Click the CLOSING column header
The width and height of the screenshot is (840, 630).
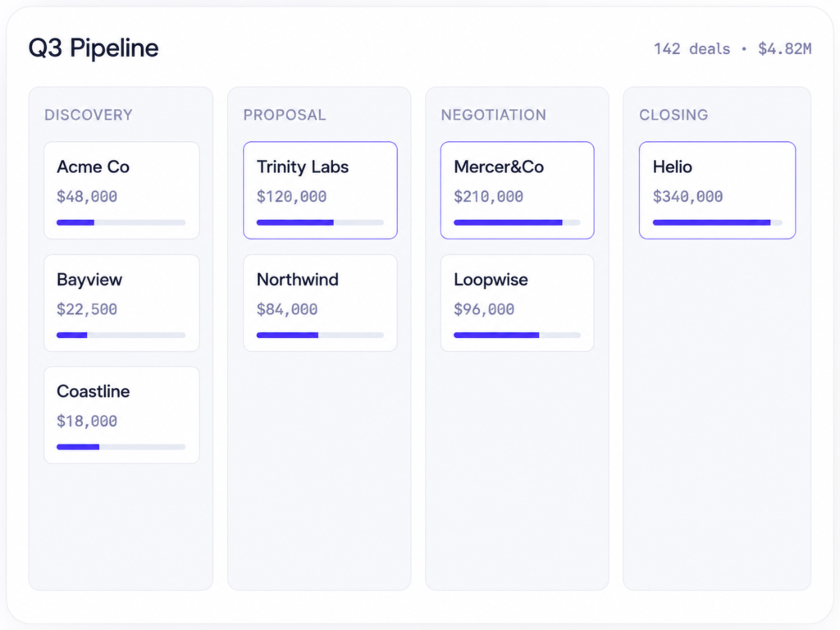(673, 115)
